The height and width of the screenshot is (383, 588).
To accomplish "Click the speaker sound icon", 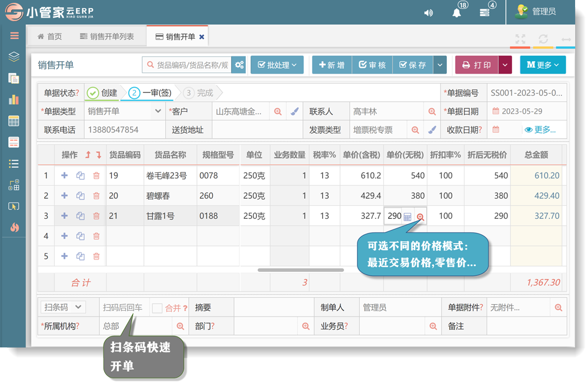I will click(429, 12).
